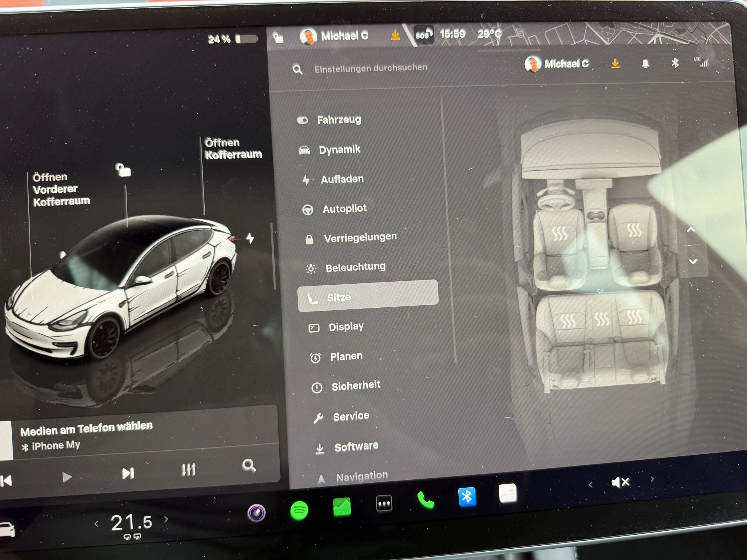The height and width of the screenshot is (560, 747).
Task: Decrease cabin temperature with left arrow
Action: 96,524
